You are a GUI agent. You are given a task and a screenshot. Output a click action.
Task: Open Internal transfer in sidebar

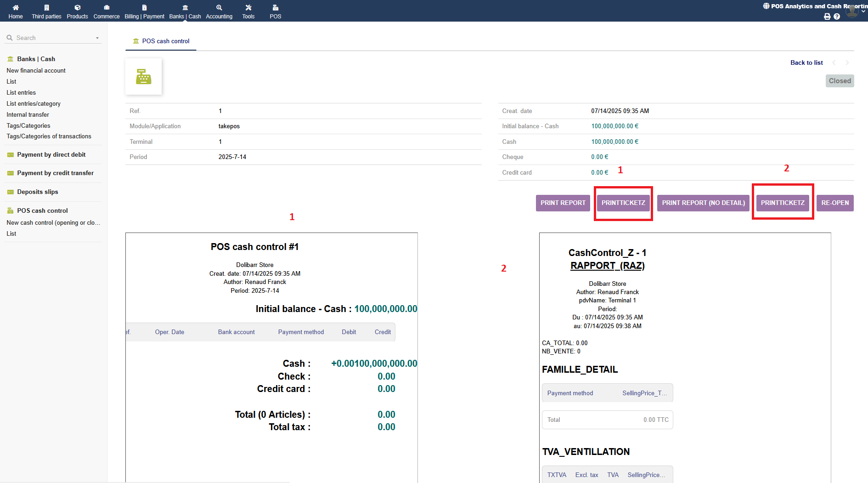(28, 115)
